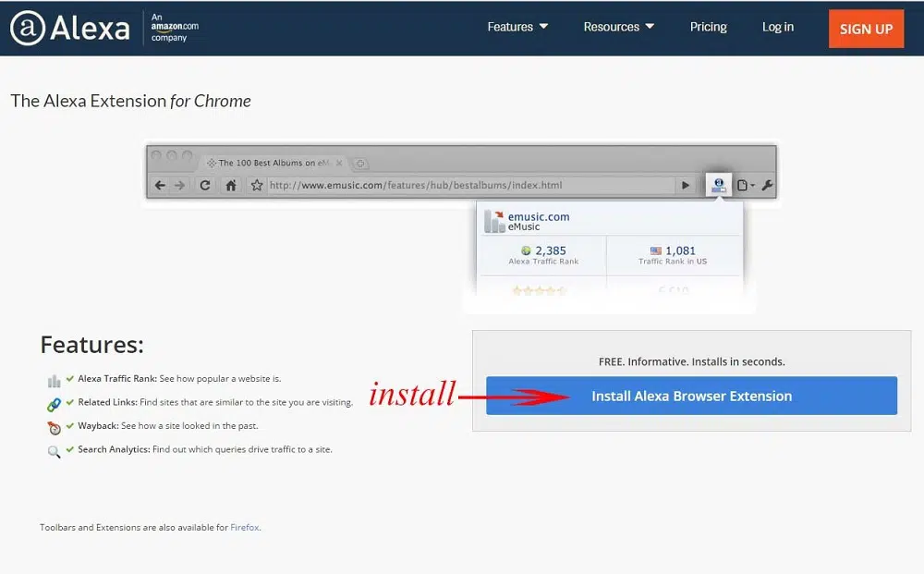Click the Search Analytics magnifier icon
Viewport: 924px width, 574px height.
(x=54, y=451)
